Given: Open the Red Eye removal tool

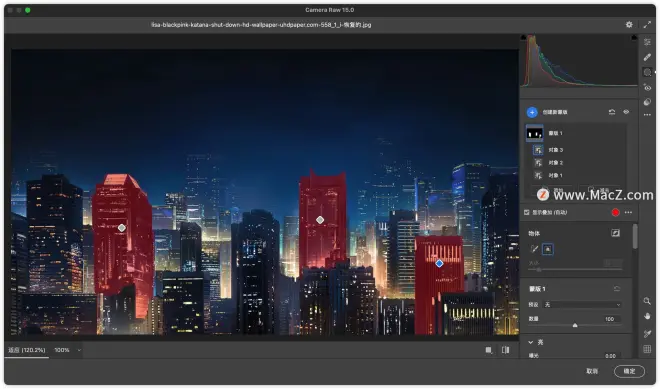Looking at the screenshot, I should point(647,88).
